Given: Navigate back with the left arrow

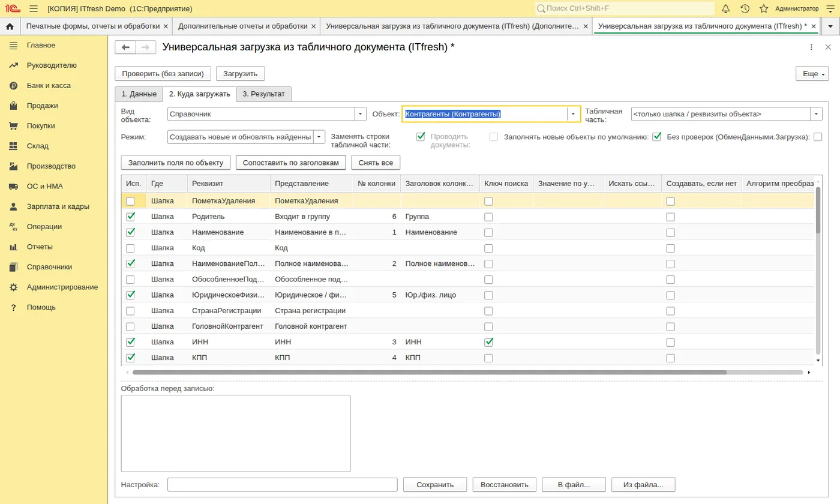Looking at the screenshot, I should (125, 48).
